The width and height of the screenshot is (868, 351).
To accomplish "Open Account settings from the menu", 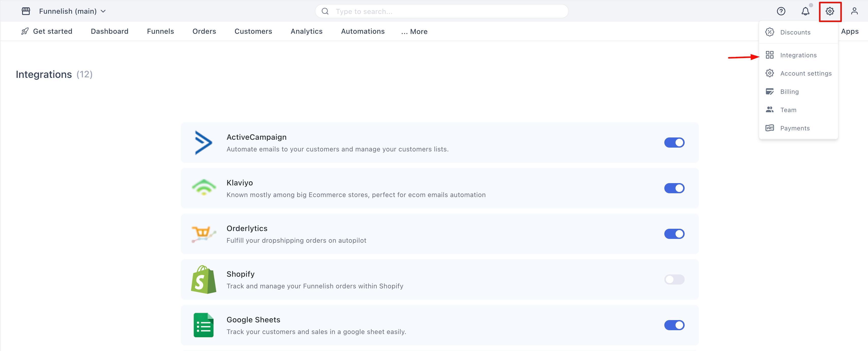I will [805, 73].
